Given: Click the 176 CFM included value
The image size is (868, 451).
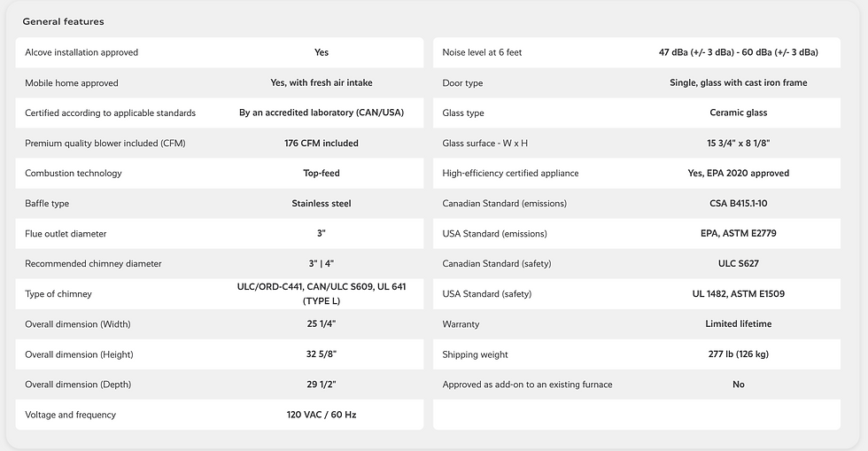Looking at the screenshot, I should click(322, 143).
